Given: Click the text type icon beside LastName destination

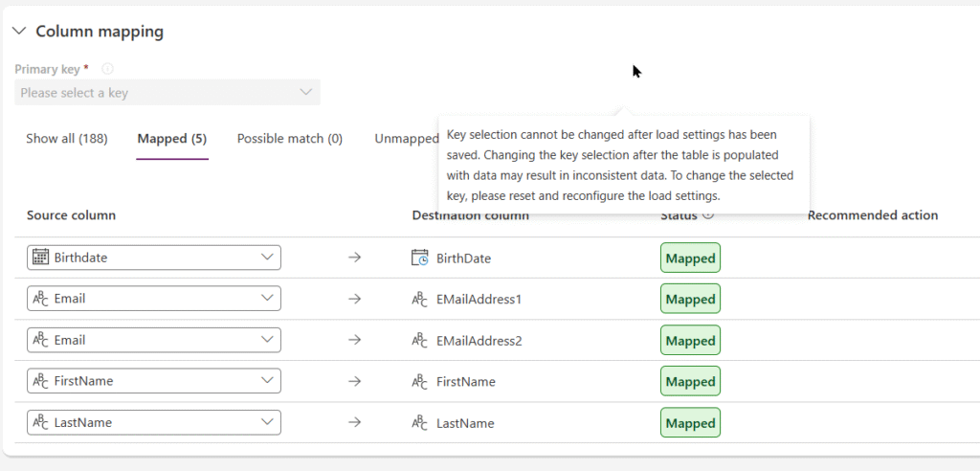Looking at the screenshot, I should click(x=420, y=423).
